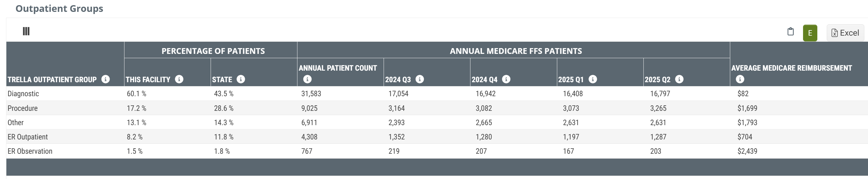Sort by Annual Patient Count header
Image resolution: width=868 pixels, height=179 pixels.
point(337,68)
